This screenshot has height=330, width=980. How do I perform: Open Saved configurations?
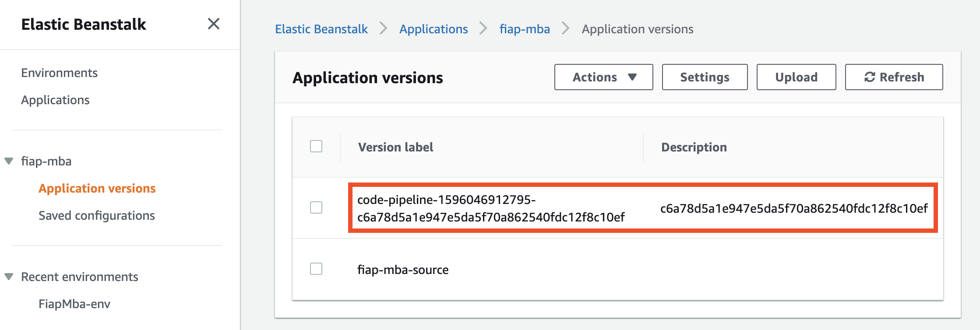[96, 215]
